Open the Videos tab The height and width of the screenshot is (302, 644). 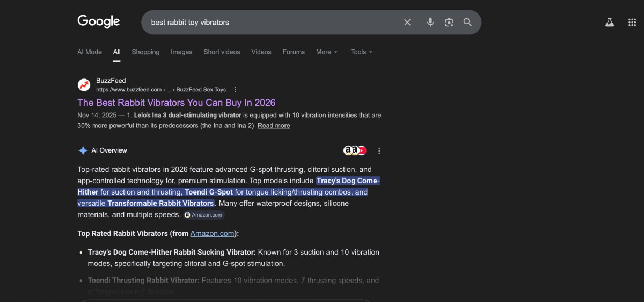[261, 52]
